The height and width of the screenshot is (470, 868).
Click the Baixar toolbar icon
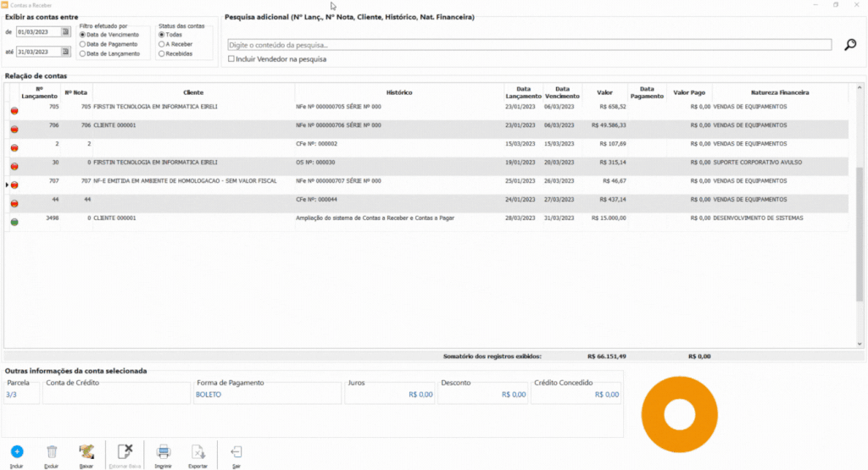click(86, 451)
